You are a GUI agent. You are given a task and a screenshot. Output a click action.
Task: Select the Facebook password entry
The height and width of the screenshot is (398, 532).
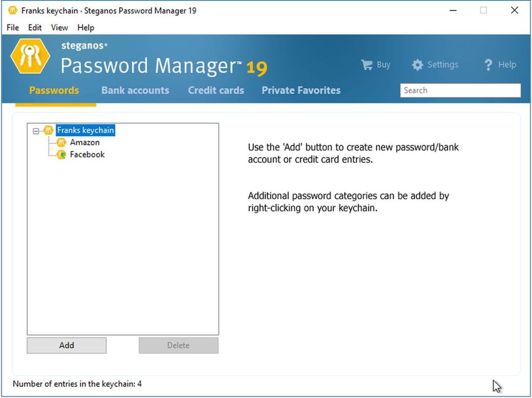[87, 155]
